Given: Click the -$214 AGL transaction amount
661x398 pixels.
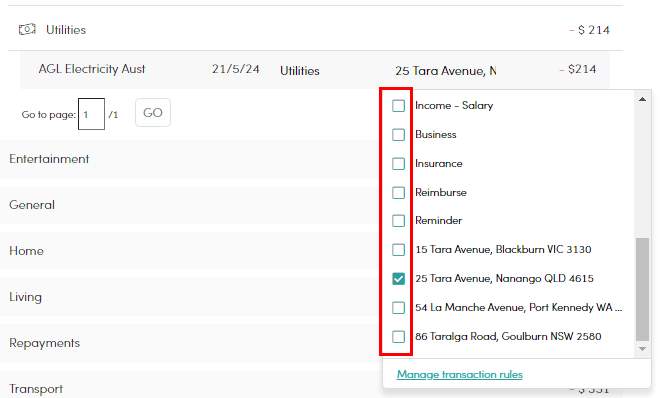Looking at the screenshot, I should coord(578,69).
